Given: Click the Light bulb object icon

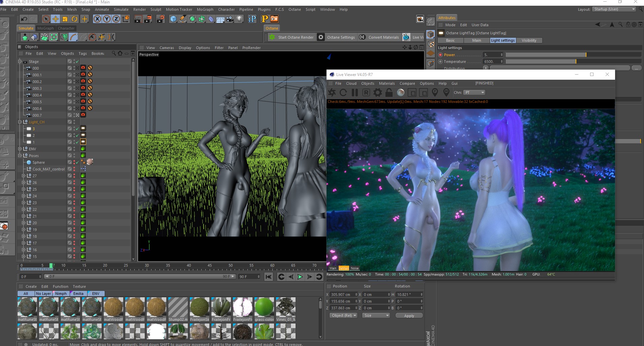Looking at the screenshot, I should [239, 19].
